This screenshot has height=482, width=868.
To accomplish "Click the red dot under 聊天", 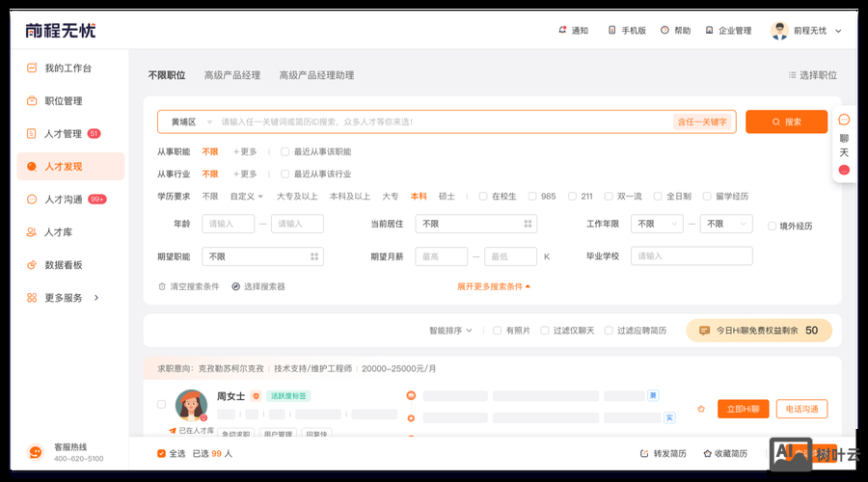I will pyautogui.click(x=844, y=170).
